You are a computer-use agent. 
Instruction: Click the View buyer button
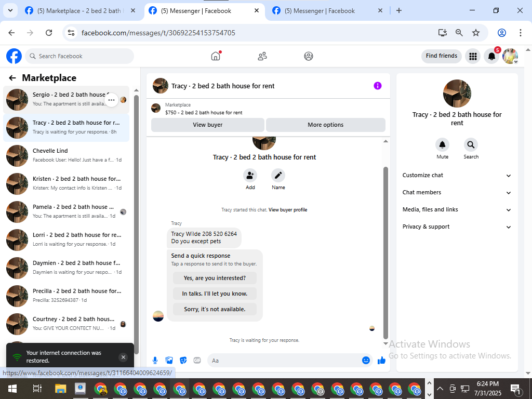coord(208,125)
